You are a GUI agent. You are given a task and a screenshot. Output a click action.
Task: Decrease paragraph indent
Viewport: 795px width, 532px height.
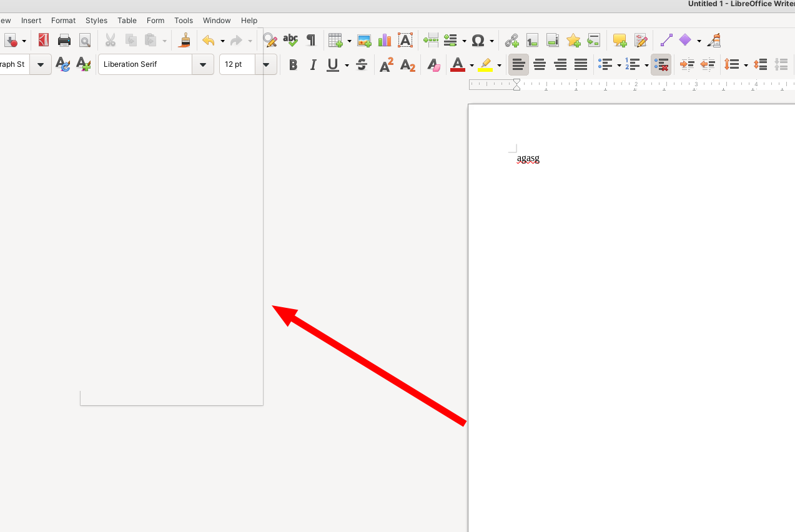708,64
